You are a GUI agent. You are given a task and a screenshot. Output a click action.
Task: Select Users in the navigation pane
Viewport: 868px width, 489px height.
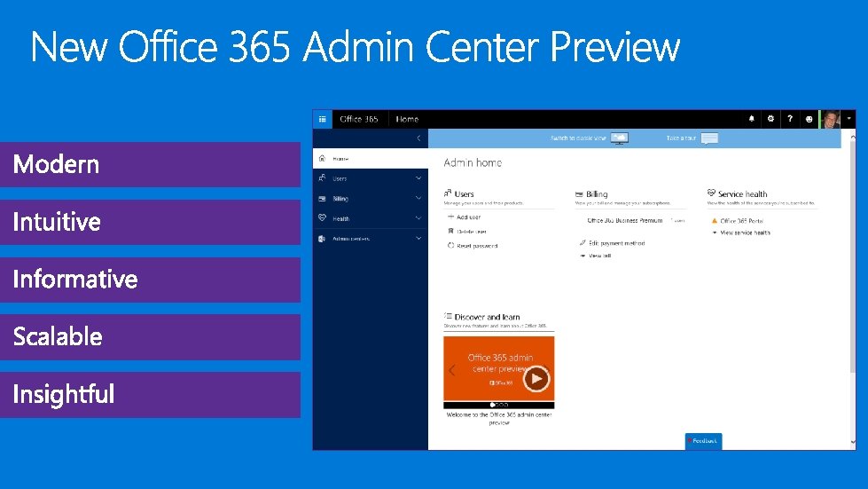pyautogui.click(x=371, y=178)
